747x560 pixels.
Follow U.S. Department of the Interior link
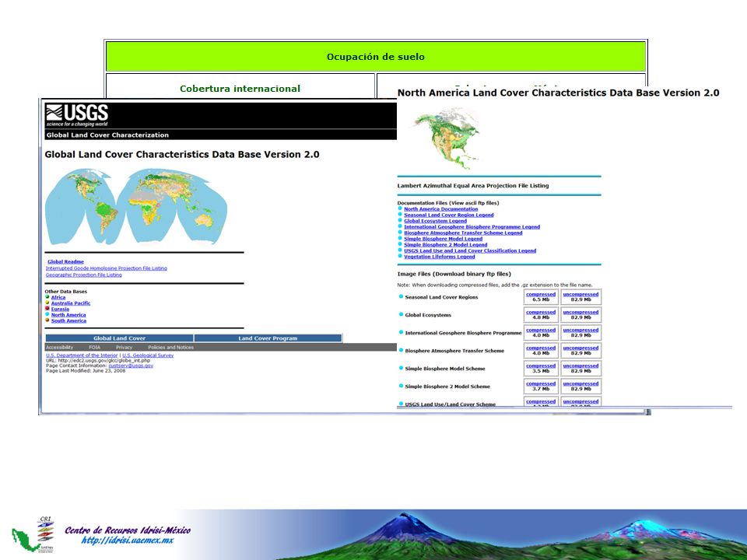pyautogui.click(x=82, y=355)
